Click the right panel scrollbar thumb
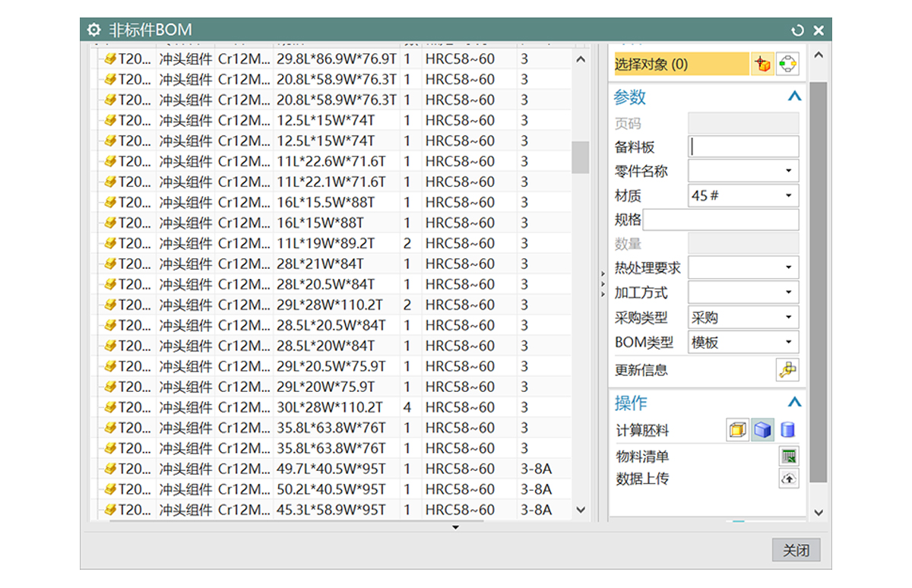 click(819, 282)
